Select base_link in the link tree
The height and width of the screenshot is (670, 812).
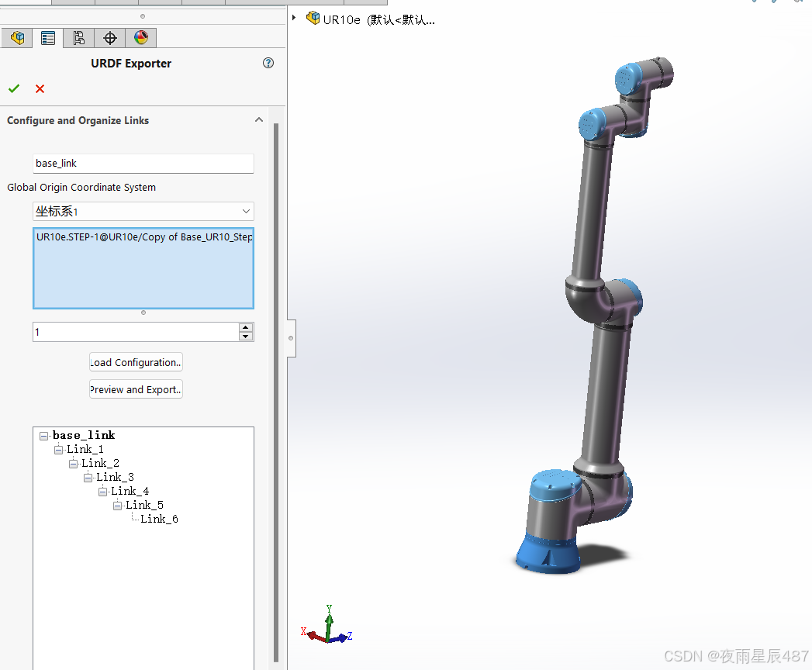click(84, 436)
